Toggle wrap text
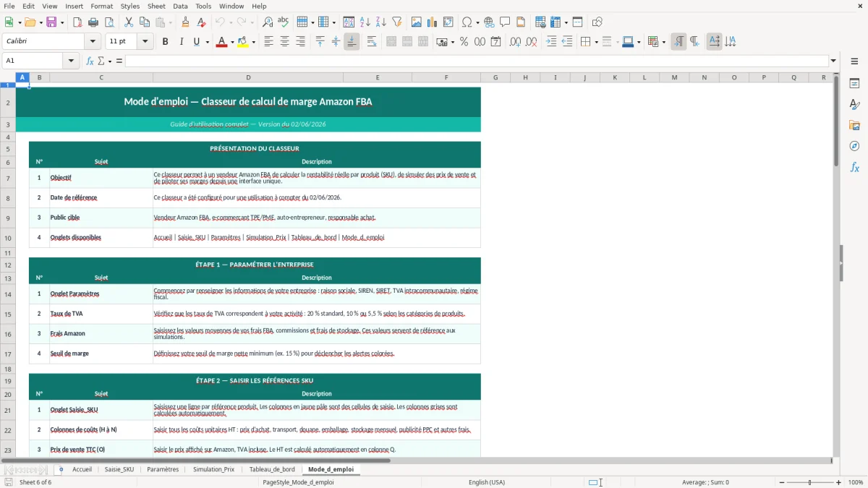 click(372, 42)
